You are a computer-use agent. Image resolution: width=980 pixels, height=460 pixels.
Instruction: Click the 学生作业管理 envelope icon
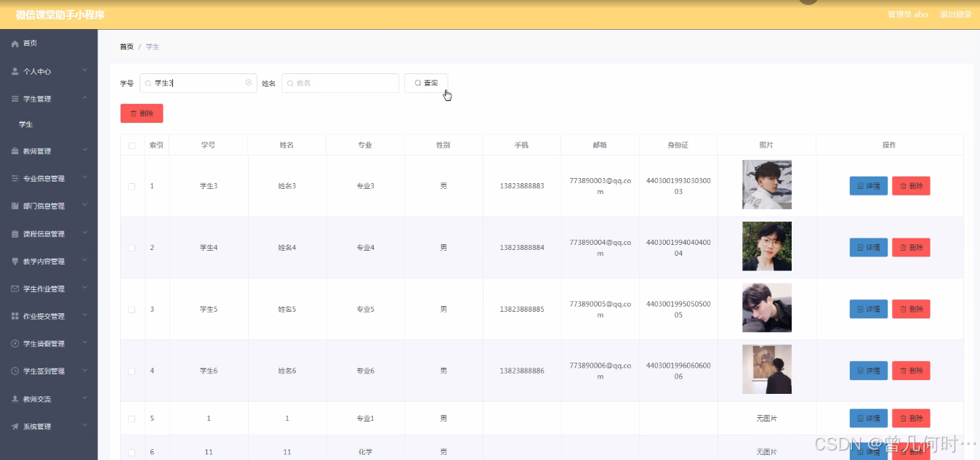[15, 288]
